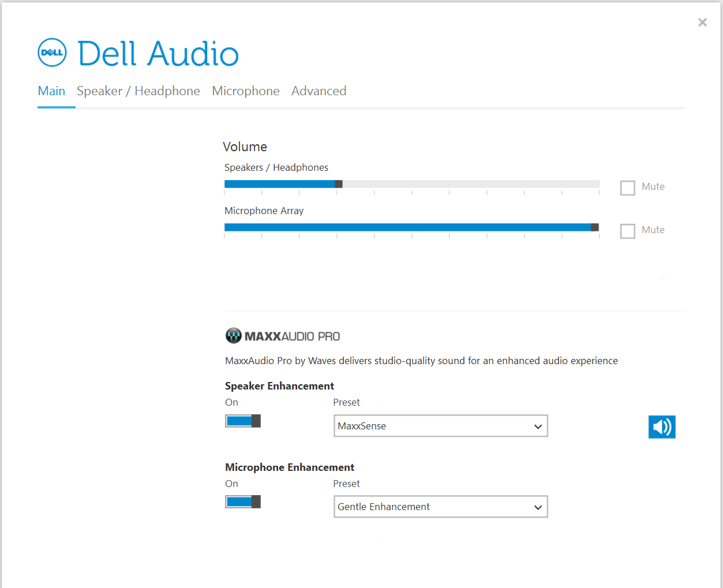This screenshot has width=723, height=588.
Task: Click the Dell Audio title text
Action: click(x=158, y=54)
